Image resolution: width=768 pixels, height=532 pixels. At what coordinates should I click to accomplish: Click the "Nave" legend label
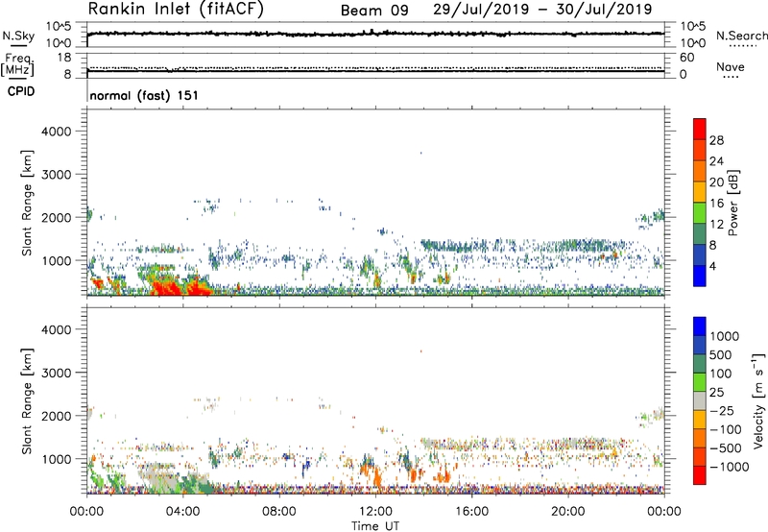coord(731,67)
